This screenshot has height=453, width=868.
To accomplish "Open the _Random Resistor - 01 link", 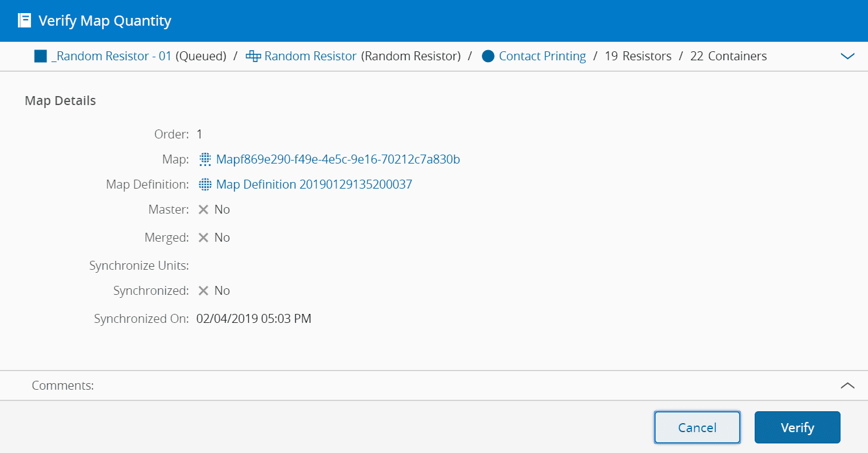I will (112, 57).
